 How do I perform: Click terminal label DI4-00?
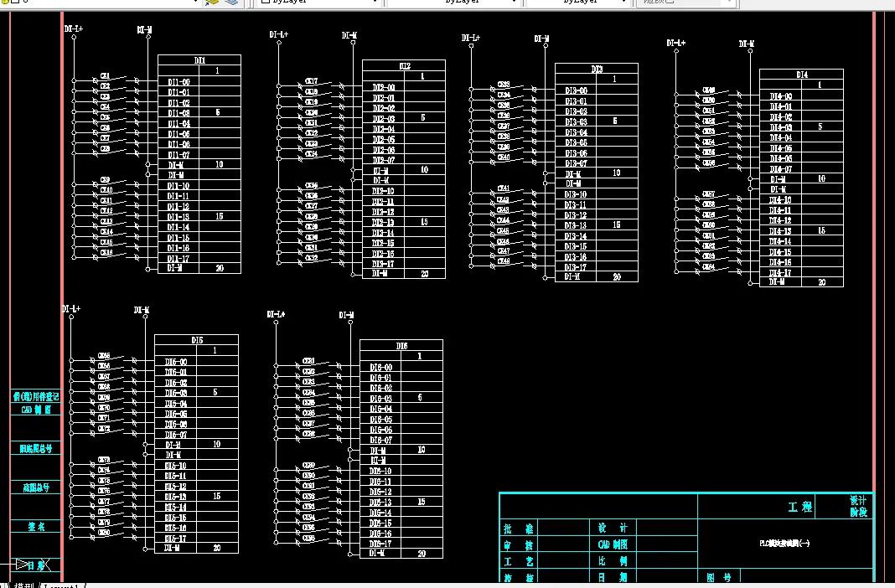pos(781,96)
